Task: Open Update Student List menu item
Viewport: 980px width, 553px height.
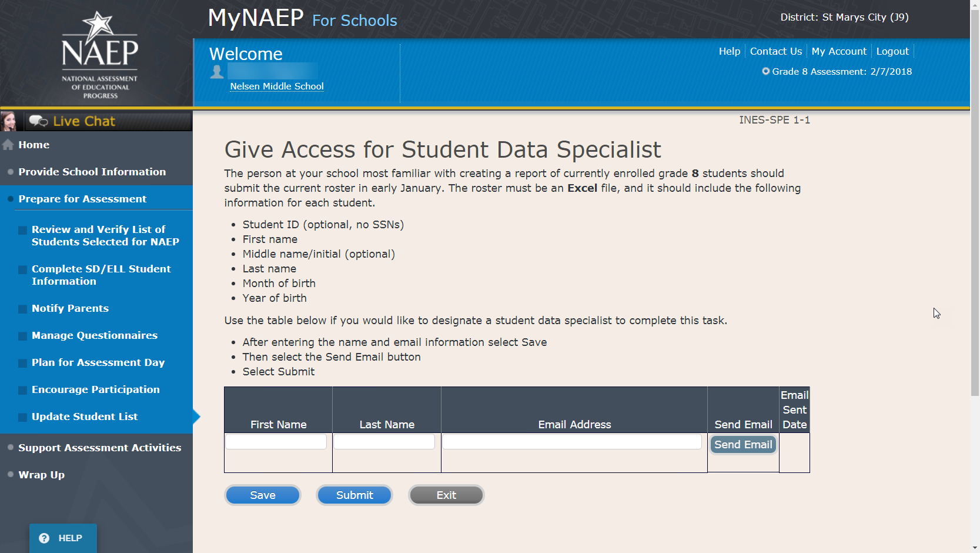Action: 85,417
